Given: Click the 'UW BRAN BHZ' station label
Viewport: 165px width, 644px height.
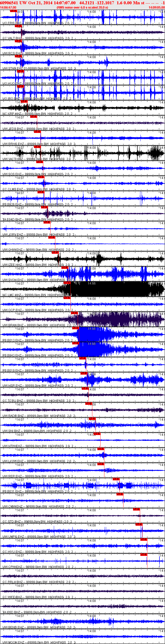Looking at the screenshot, I should 13,325.
